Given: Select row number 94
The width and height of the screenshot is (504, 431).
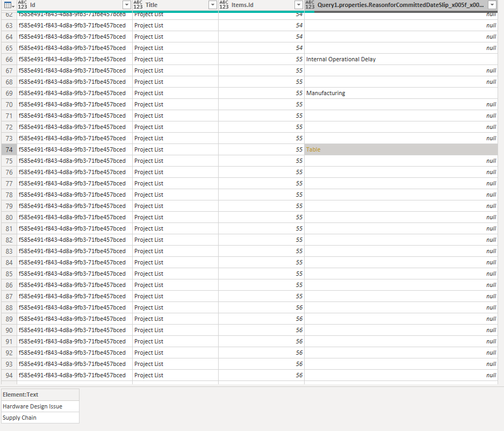Looking at the screenshot, I should click(x=9, y=375).
